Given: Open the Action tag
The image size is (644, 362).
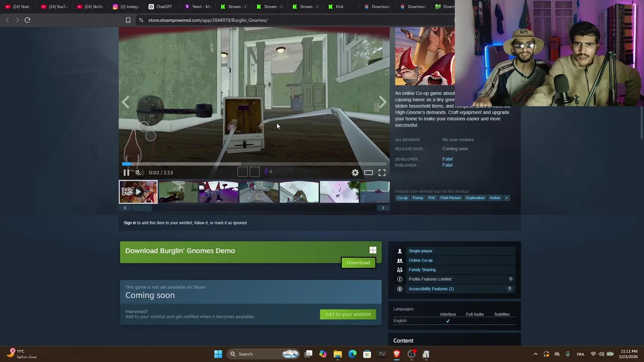Looking at the screenshot, I should (495, 198).
